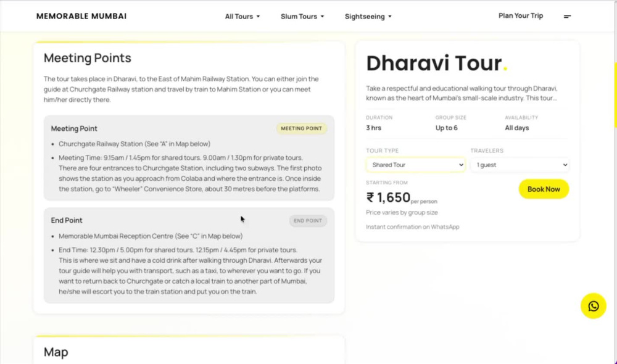Click the Book Now button

click(544, 189)
